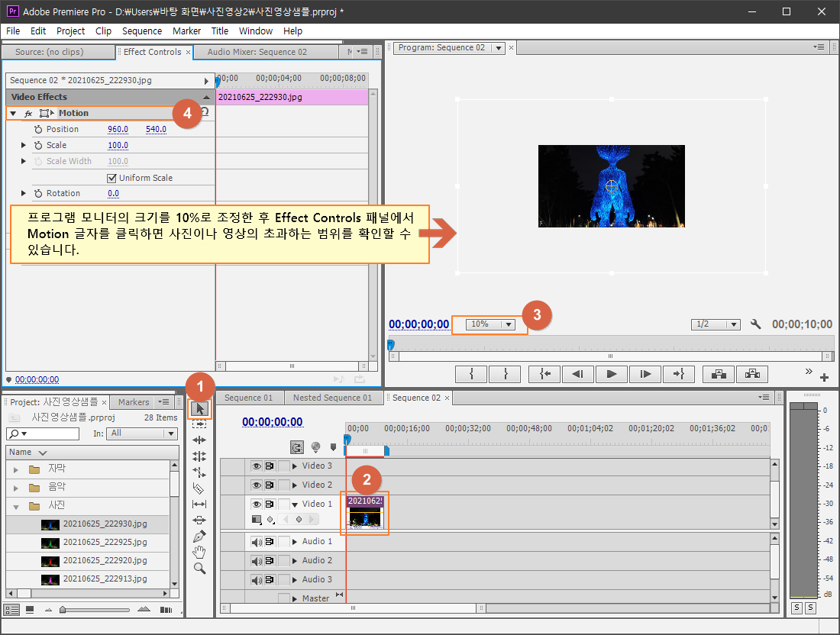The width and height of the screenshot is (840, 635).
Task: Click the timeline timecode 00;00;00;00
Action: pyautogui.click(x=272, y=422)
